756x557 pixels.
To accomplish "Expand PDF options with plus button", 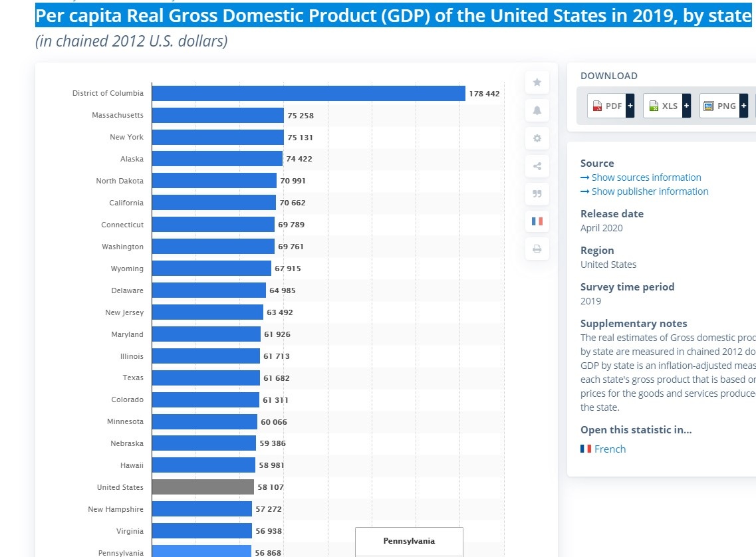I will click(x=630, y=106).
